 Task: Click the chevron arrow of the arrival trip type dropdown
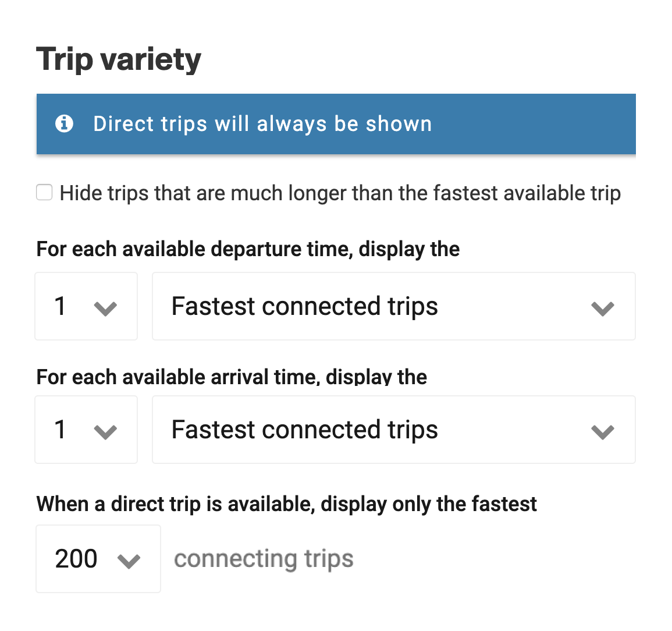[x=603, y=432]
